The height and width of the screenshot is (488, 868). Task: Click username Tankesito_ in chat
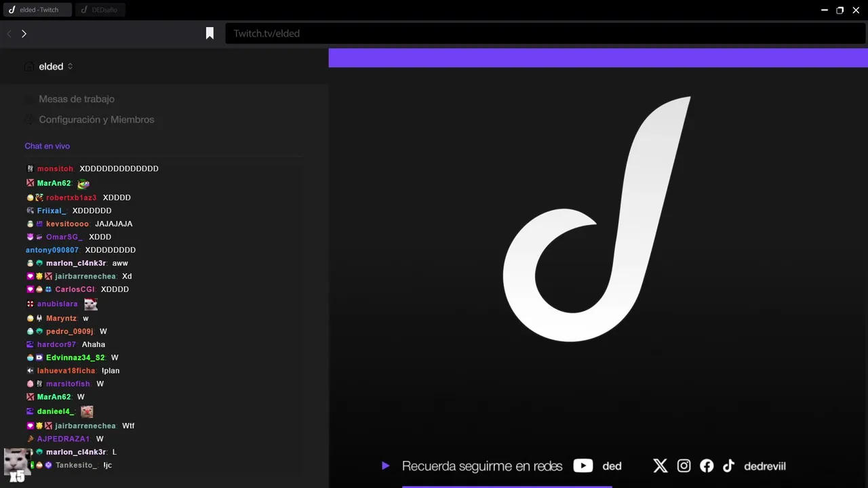click(77, 465)
